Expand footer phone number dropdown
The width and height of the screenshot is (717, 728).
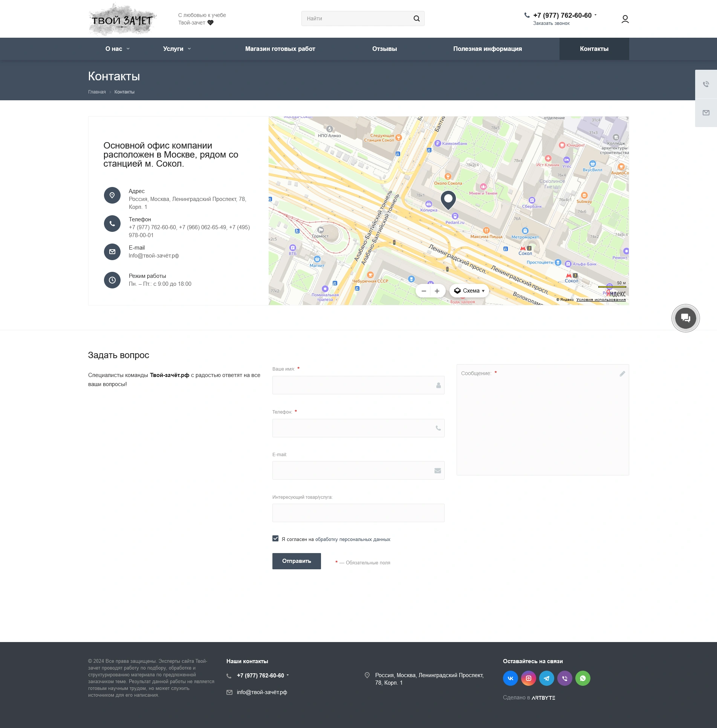(287, 675)
